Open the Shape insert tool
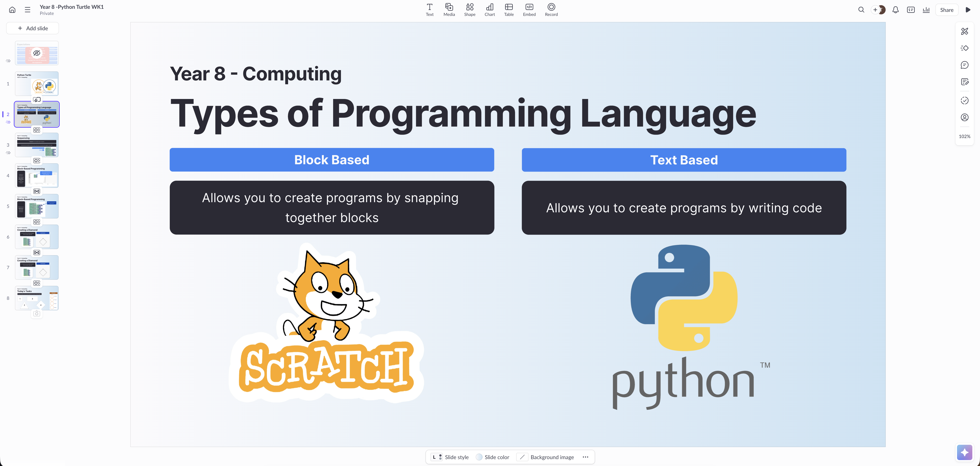Screen dimensions: 980x466 470,10
